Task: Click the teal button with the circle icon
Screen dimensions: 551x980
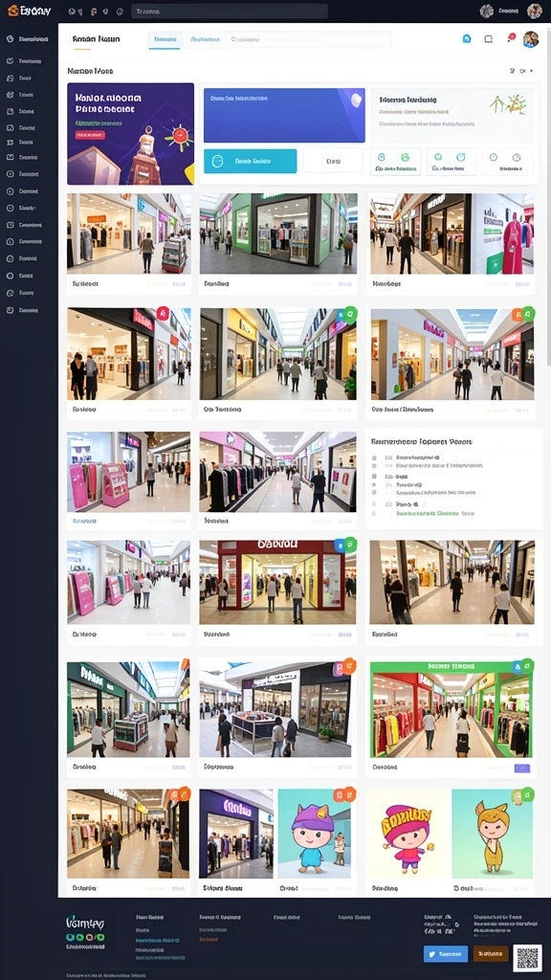Action: (250, 161)
